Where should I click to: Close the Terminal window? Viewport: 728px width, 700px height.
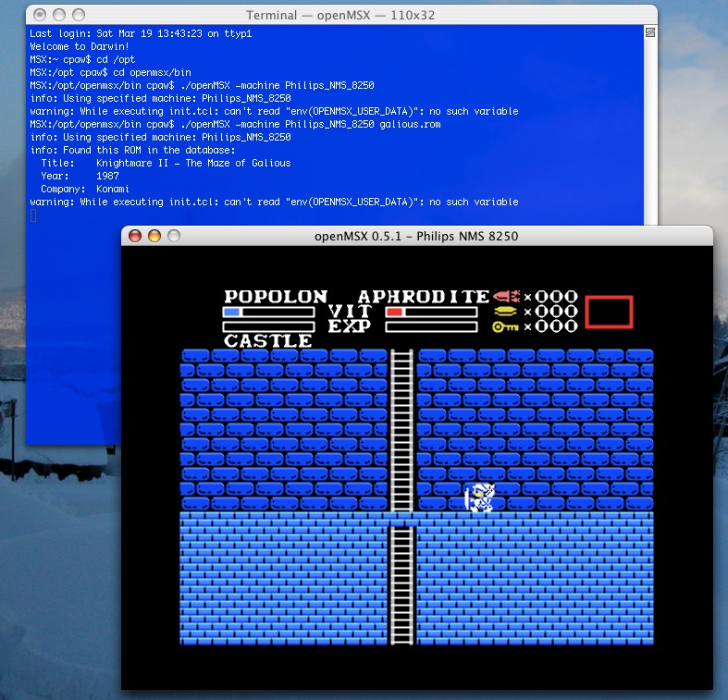point(39,15)
